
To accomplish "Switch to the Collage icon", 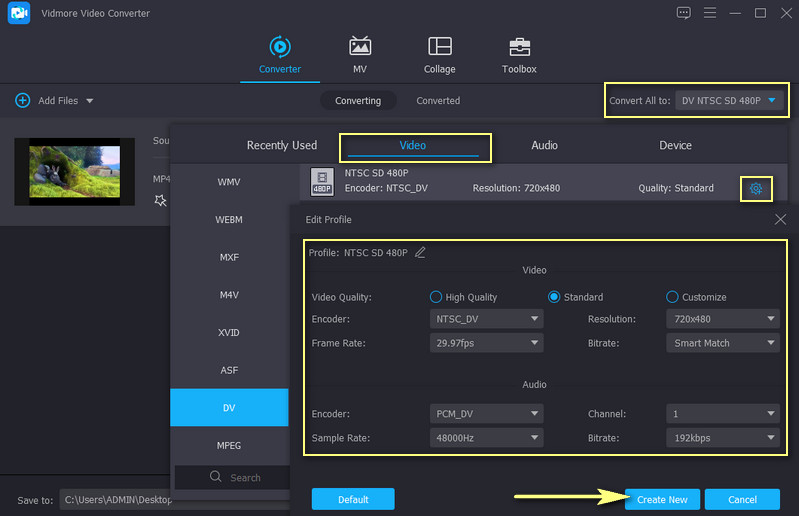I will (x=439, y=47).
